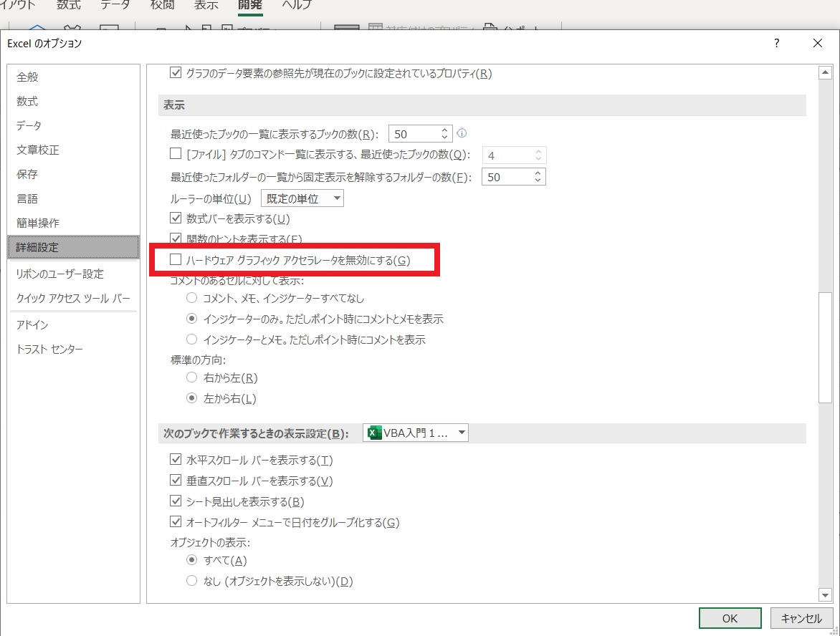Viewport: 840px width, 636px height.
Task: Increase recent workbooks count with spinner
Action: tap(444, 130)
